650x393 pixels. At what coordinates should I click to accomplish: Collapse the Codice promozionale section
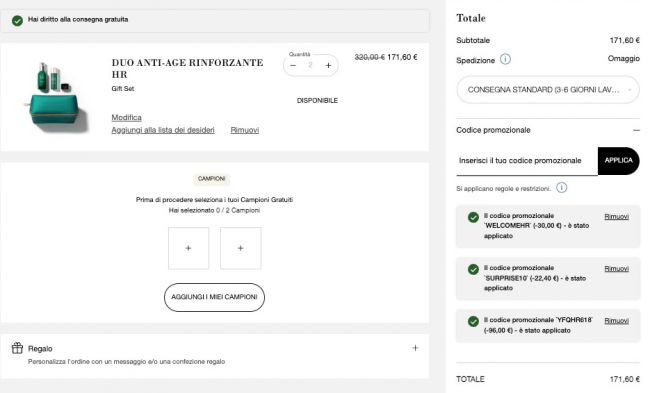636,130
